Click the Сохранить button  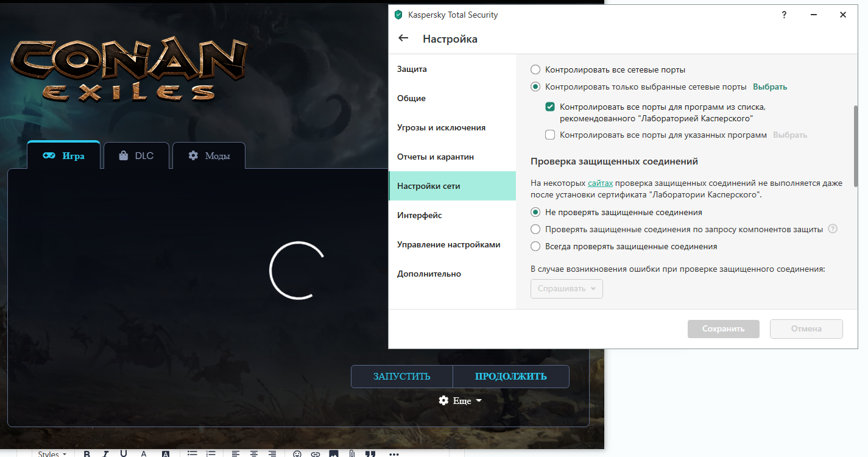coord(724,328)
